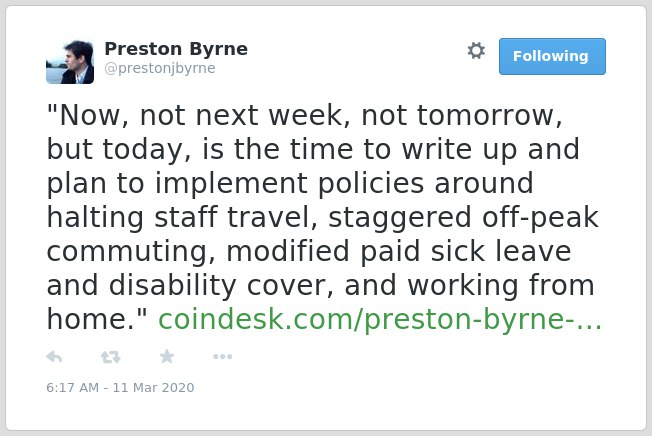The width and height of the screenshot is (652, 436).
Task: Click the line "commuting, modified paid sick leave"
Action: (309, 252)
